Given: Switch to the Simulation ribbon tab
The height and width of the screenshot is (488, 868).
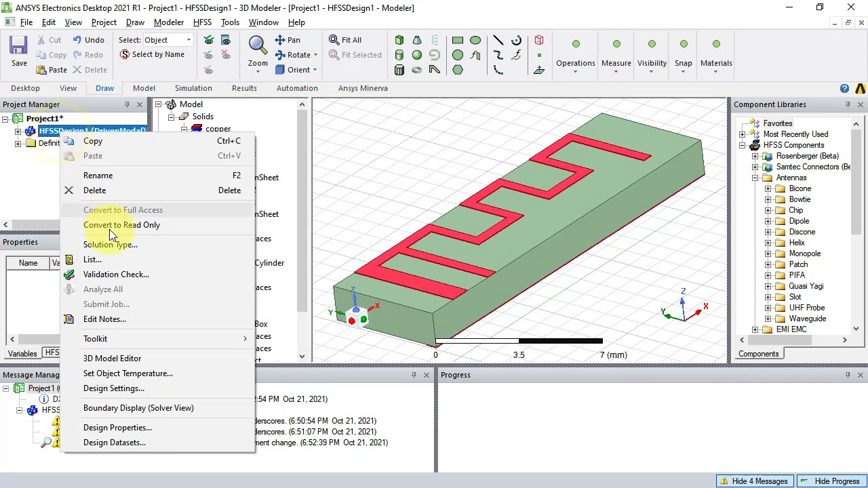Looking at the screenshot, I should (193, 88).
